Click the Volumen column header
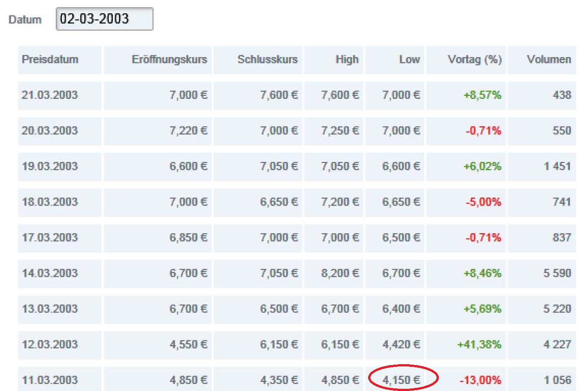 point(549,60)
